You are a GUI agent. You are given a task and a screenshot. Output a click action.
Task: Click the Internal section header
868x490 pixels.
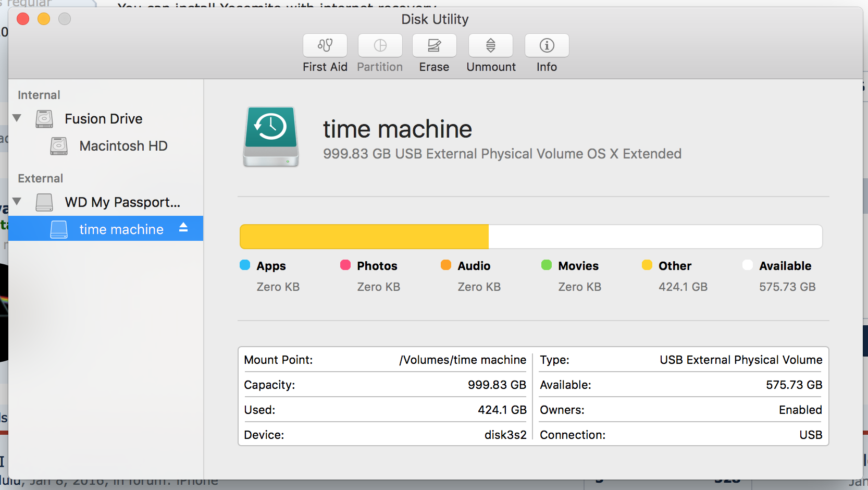[x=39, y=95]
